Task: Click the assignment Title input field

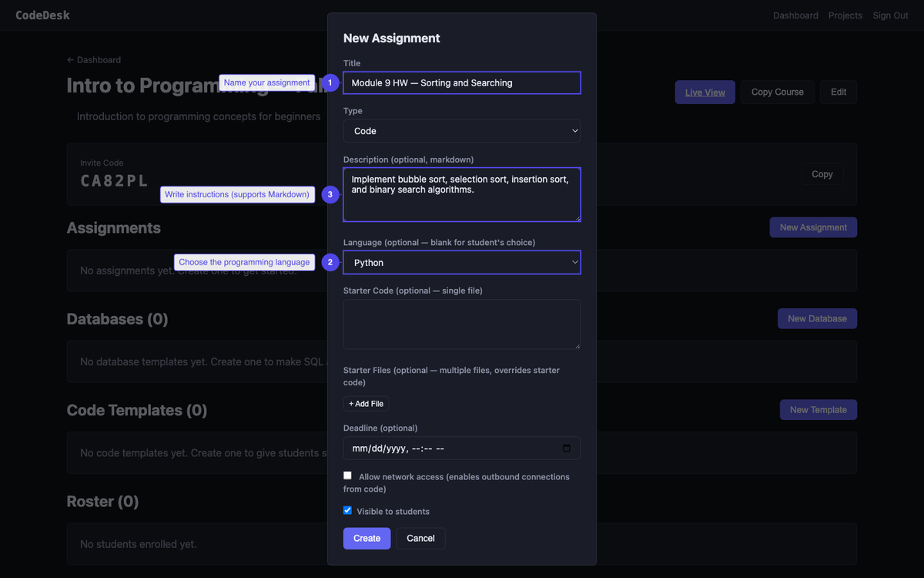Action: (461, 82)
